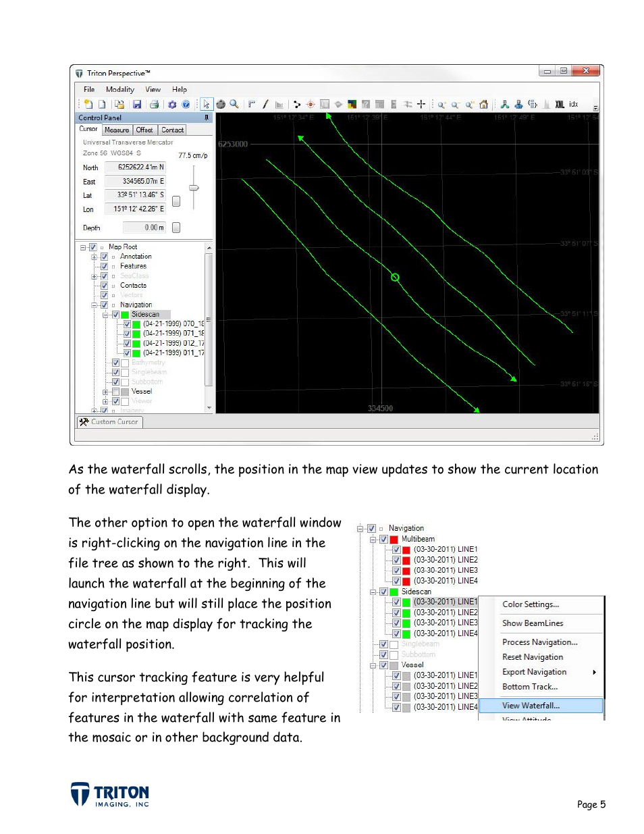The height and width of the screenshot is (834, 644).
Task: Toggle the Navigation checkbox in Map Root tree
Action: (104, 305)
